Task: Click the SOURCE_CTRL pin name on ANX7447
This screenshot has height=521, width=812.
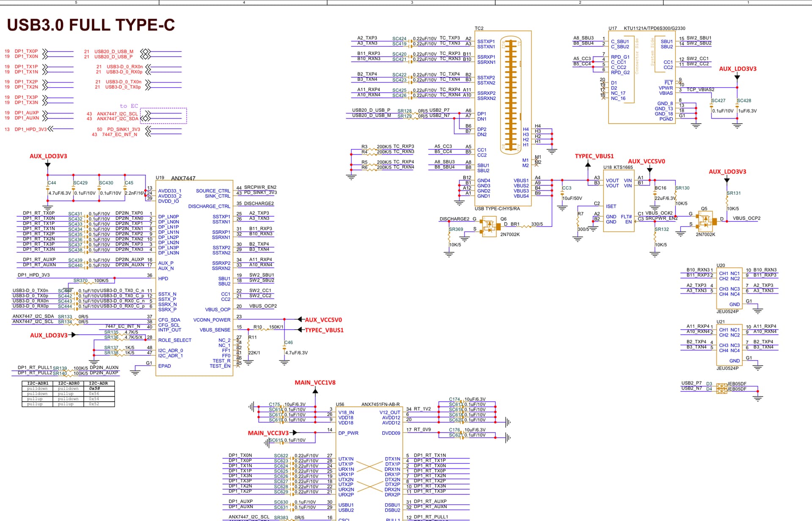Action: click(x=213, y=191)
